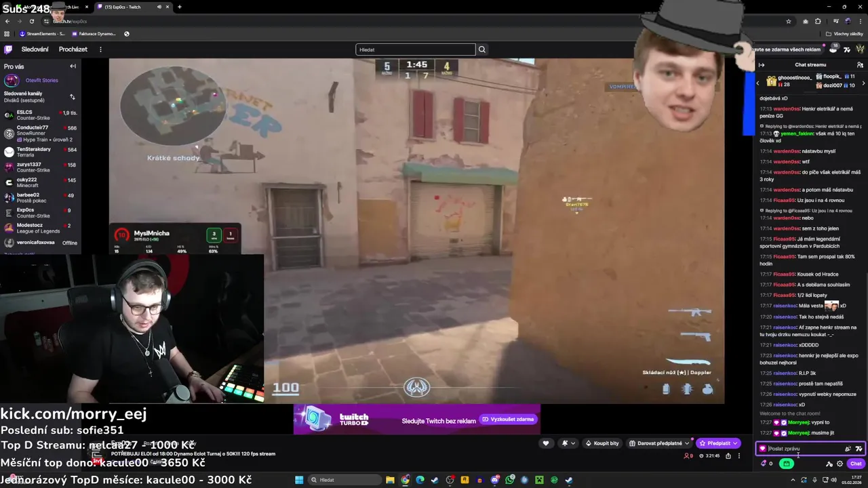
Task: Click the taskbar Hledat search box
Action: [x=346, y=480]
